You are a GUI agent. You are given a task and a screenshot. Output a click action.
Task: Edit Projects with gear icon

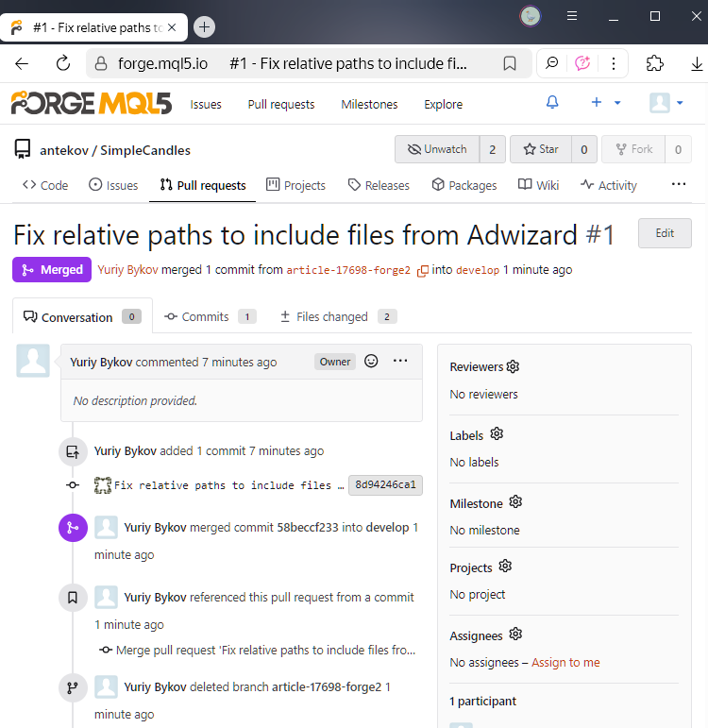click(x=505, y=566)
